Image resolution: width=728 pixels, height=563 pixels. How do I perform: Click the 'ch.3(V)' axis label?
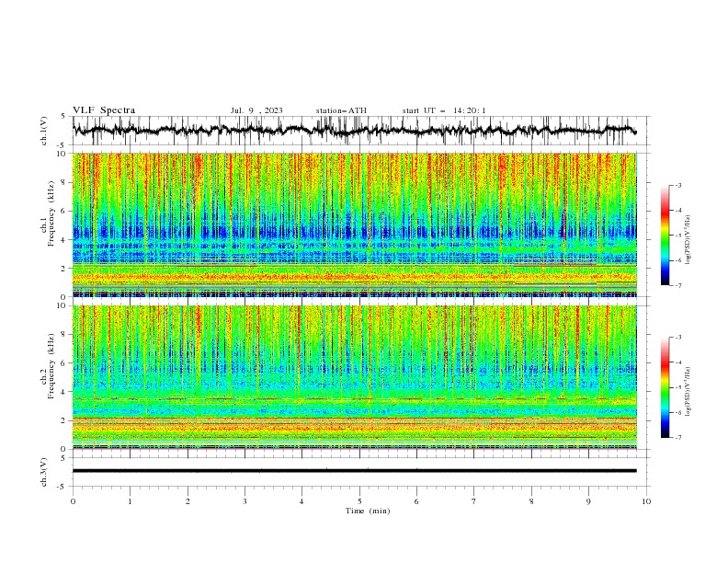[x=44, y=472]
